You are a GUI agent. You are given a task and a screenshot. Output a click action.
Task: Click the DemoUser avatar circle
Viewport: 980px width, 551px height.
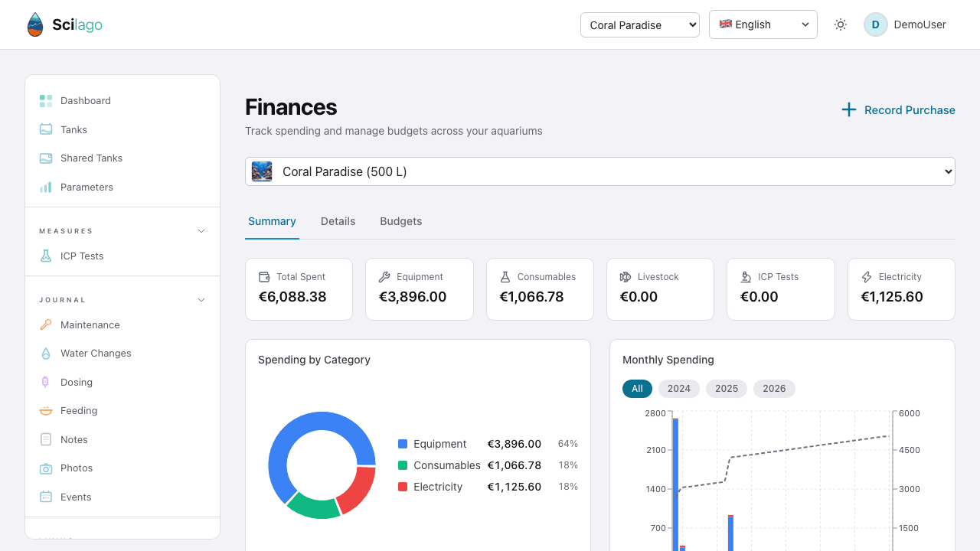[876, 24]
